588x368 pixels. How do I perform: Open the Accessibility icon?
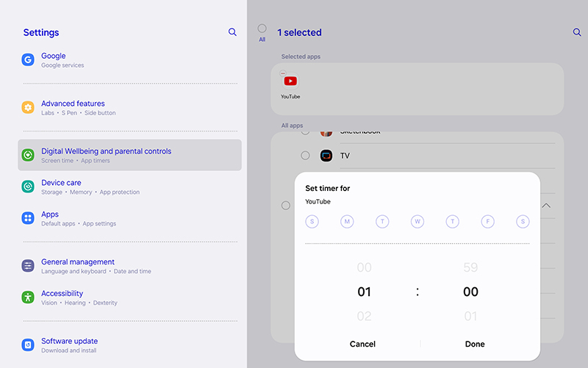pos(28,297)
